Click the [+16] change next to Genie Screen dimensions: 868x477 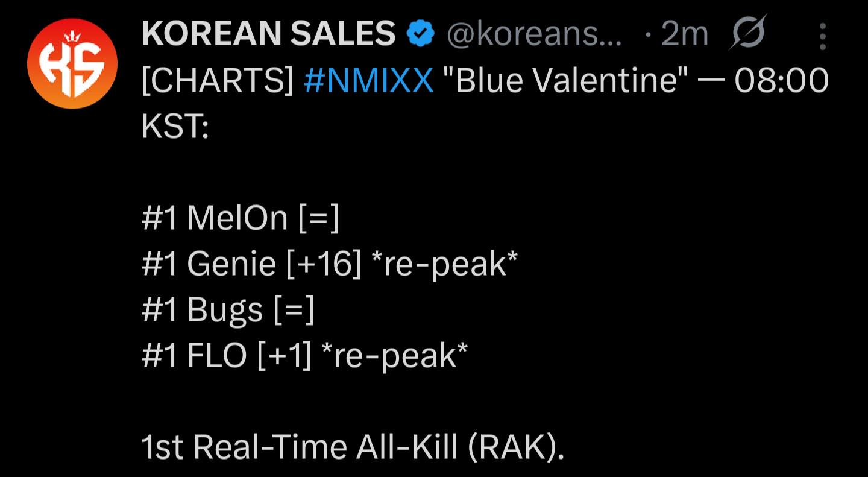point(323,264)
